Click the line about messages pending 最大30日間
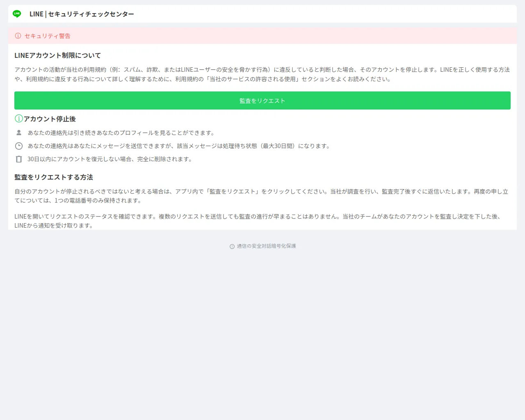525x420 pixels. pos(180,146)
